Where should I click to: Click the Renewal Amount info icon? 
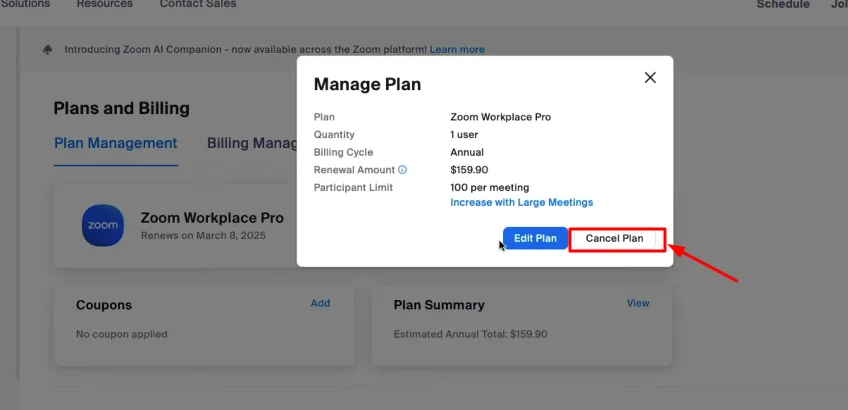point(402,170)
